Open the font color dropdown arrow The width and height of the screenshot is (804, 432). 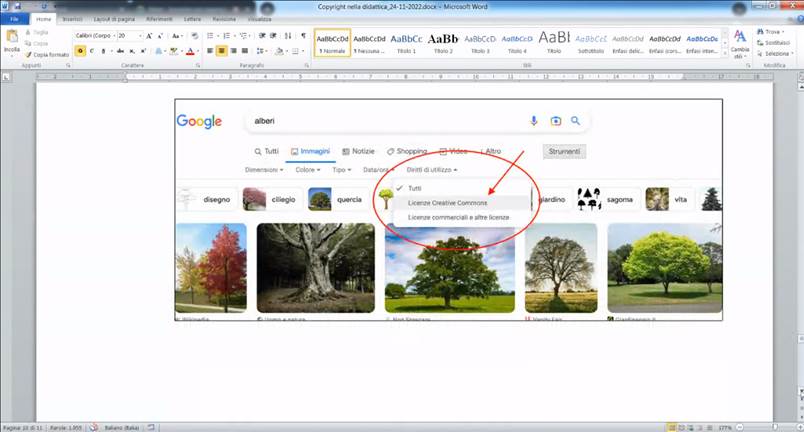197,51
